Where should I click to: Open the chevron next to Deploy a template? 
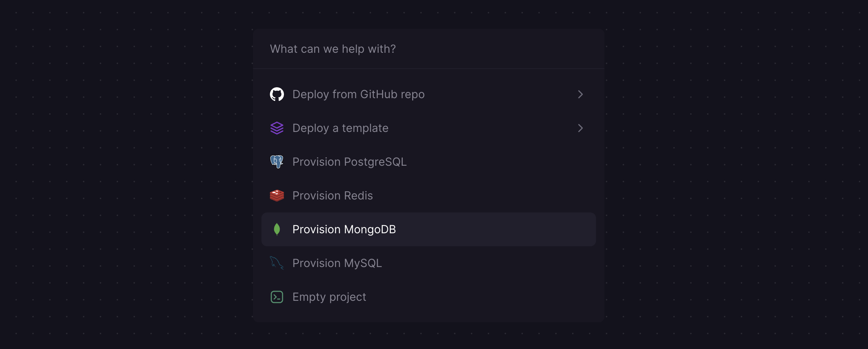580,128
